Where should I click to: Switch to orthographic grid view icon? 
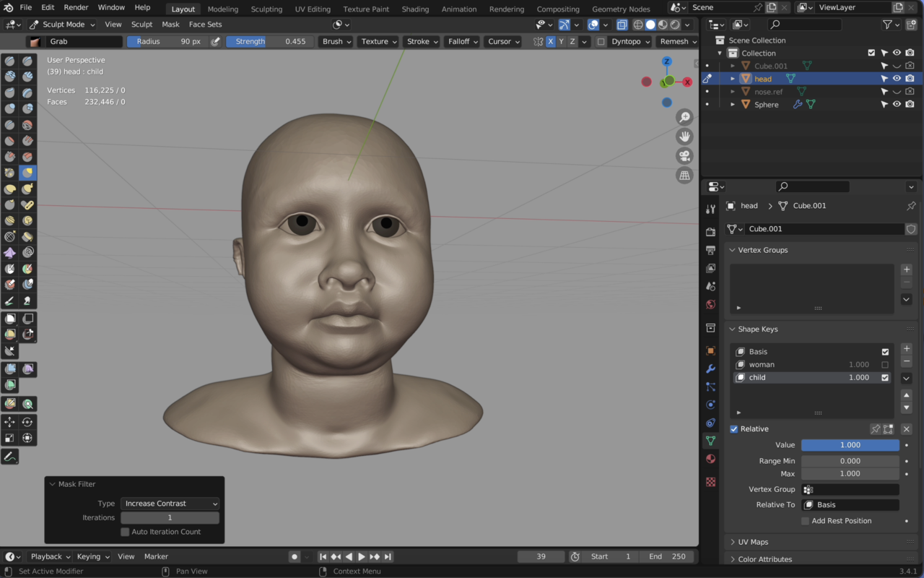[x=684, y=176]
